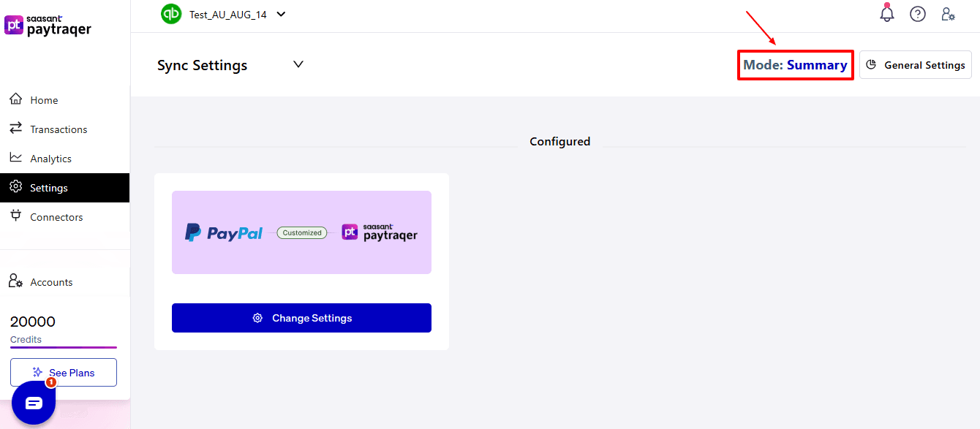Click the See Plans button
The height and width of the screenshot is (429, 980).
64,373
